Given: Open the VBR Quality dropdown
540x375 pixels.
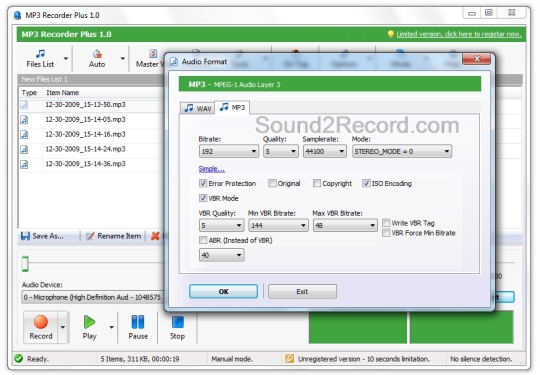Looking at the screenshot, I should click(222, 226).
